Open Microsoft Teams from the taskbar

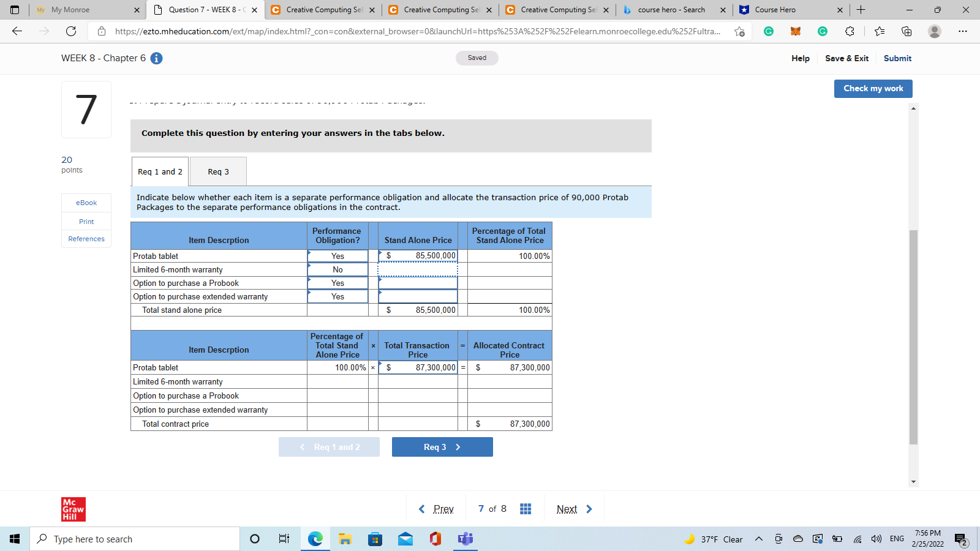pos(465,539)
